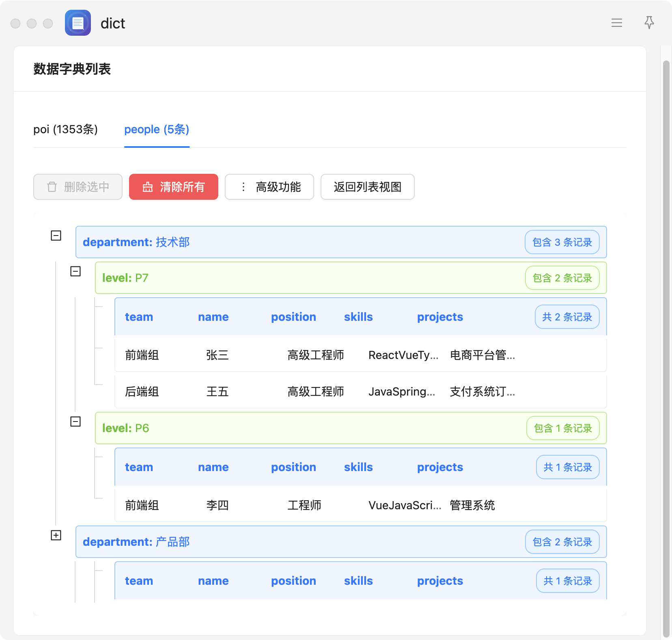This screenshot has width=672, height=640.
Task: Open the hamburger menu icon
Action: pos(617,23)
